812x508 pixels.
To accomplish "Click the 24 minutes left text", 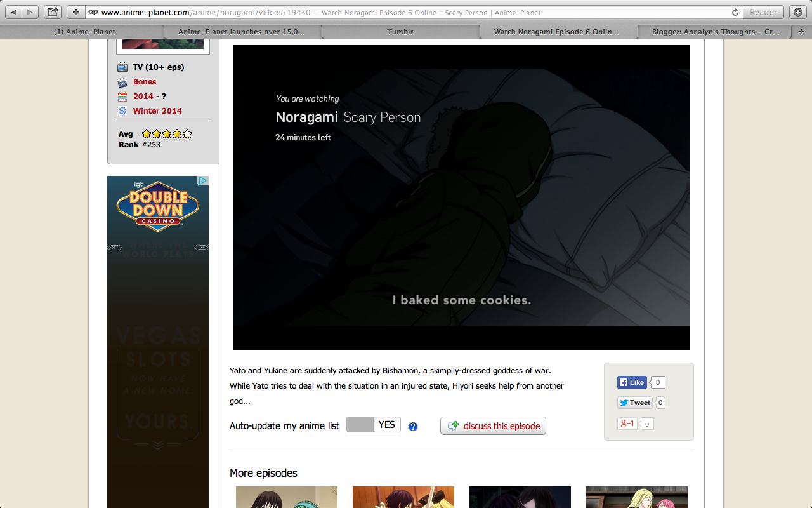I will (303, 137).
